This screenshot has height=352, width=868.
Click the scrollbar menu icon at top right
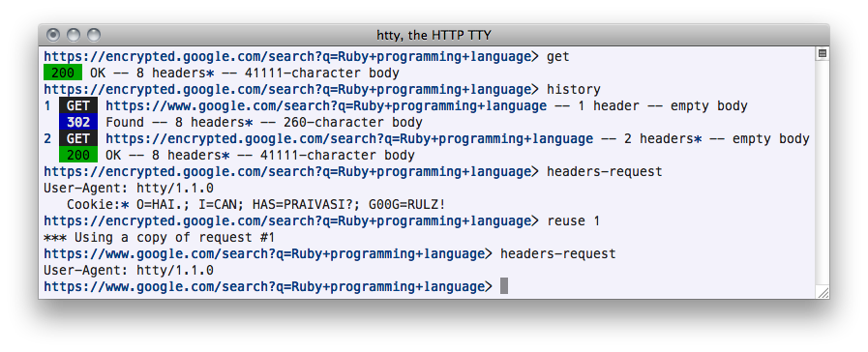point(823,54)
